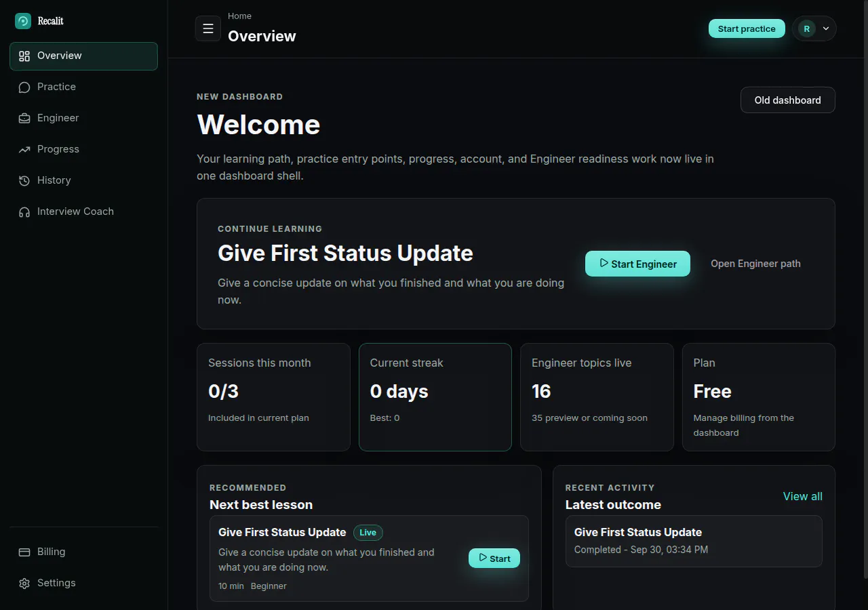Click the Interview Coach headphones icon
This screenshot has height=610, width=868.
coord(24,212)
